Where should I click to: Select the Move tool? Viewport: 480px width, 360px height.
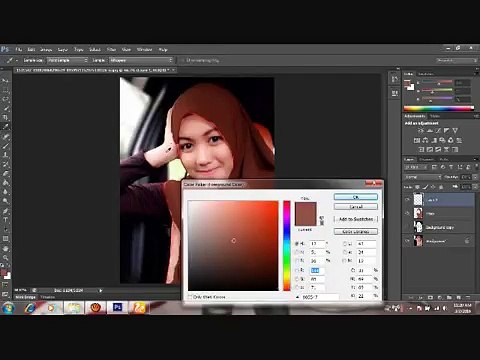coord(6,81)
